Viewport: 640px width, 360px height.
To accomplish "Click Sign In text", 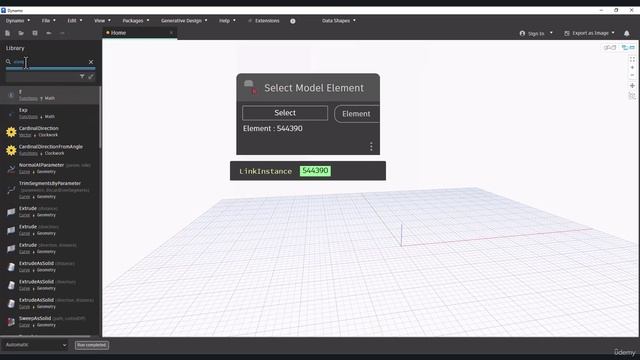I will pyautogui.click(x=536, y=33).
